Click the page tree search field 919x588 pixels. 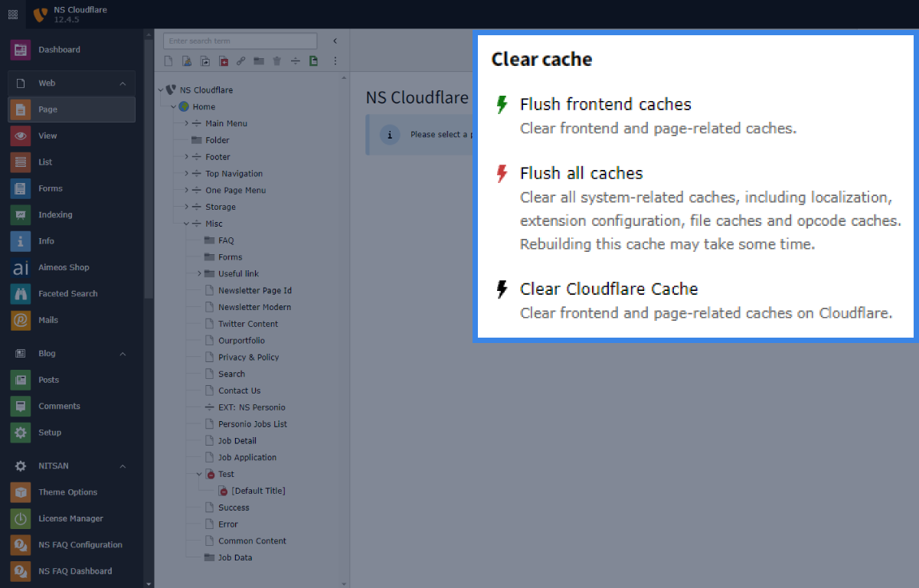tap(240, 41)
